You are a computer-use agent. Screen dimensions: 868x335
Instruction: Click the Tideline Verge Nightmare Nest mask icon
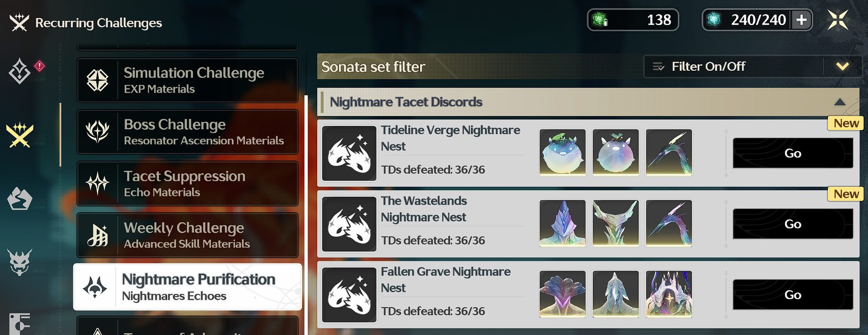tap(349, 153)
